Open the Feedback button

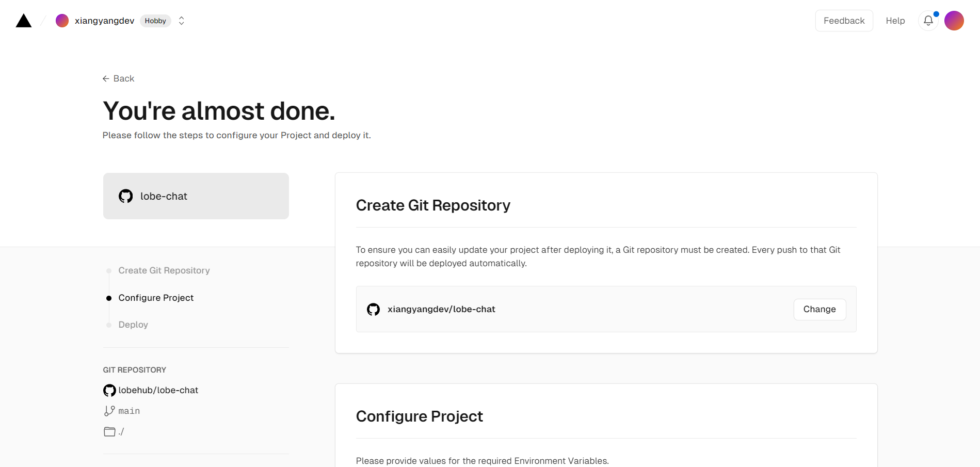click(844, 21)
